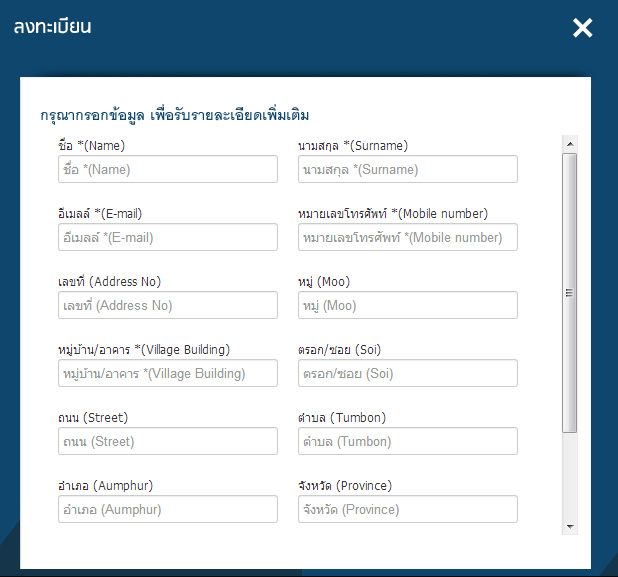Click the Moo input field
Screen dimensions: 618x577
pyautogui.click(x=408, y=306)
